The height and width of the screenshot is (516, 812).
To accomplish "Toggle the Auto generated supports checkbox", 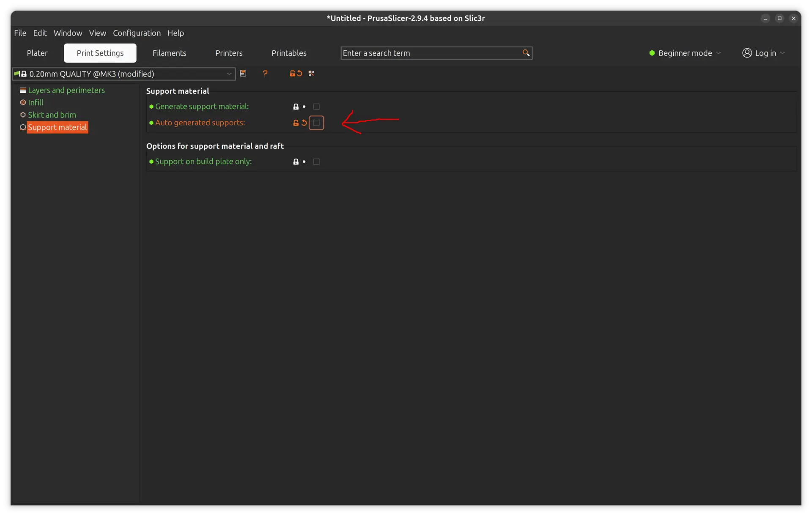I will click(x=316, y=123).
